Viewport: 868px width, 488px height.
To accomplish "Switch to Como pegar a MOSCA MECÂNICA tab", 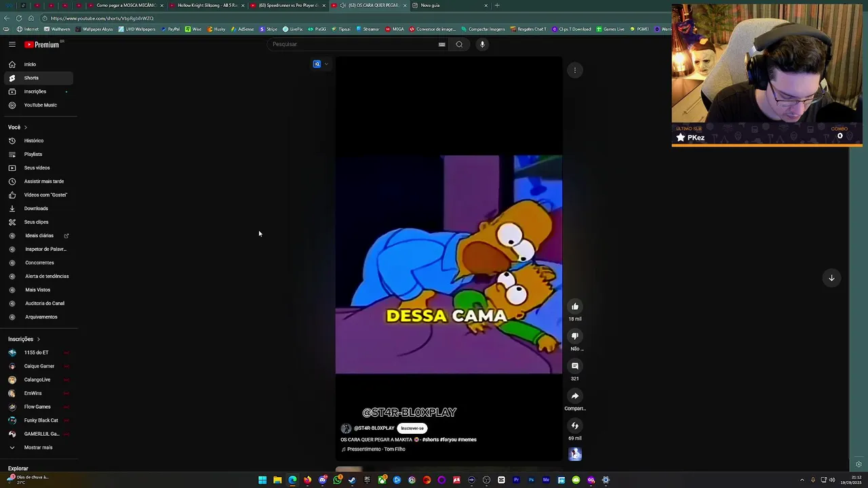I will point(125,5).
